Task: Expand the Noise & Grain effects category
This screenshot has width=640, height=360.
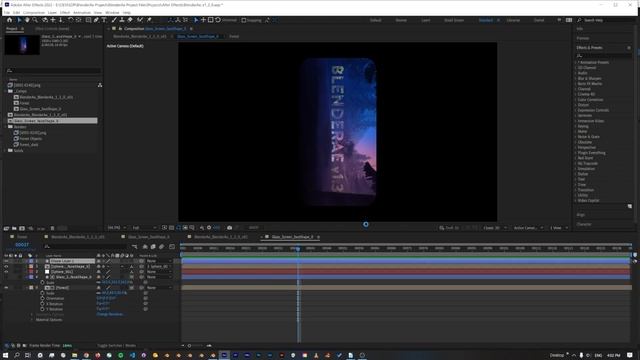Action: [x=576, y=137]
